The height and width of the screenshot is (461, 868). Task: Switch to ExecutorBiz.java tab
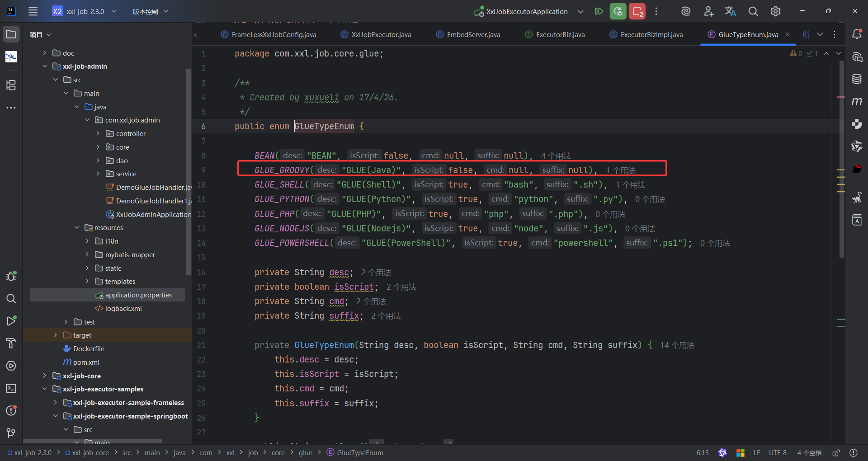tap(555, 35)
